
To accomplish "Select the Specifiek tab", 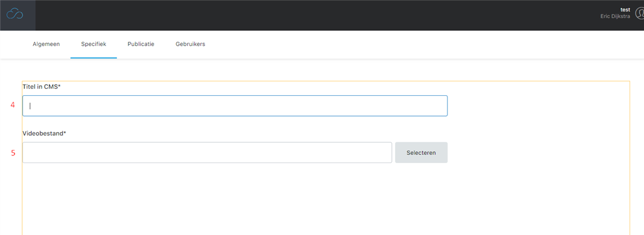I will (x=94, y=44).
